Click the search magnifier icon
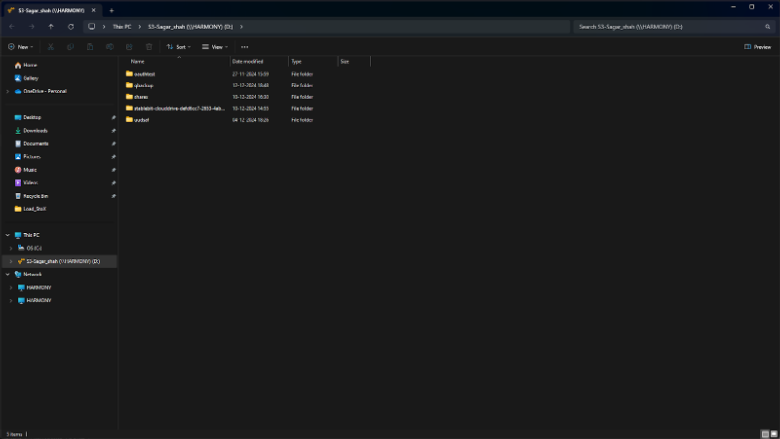Viewport: 780px width, 439px height. pos(768,27)
